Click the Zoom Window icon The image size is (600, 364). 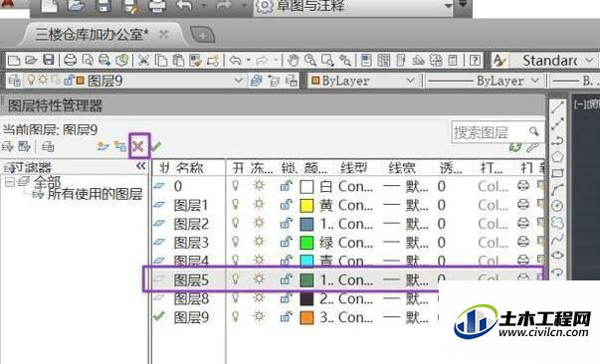coord(327,60)
